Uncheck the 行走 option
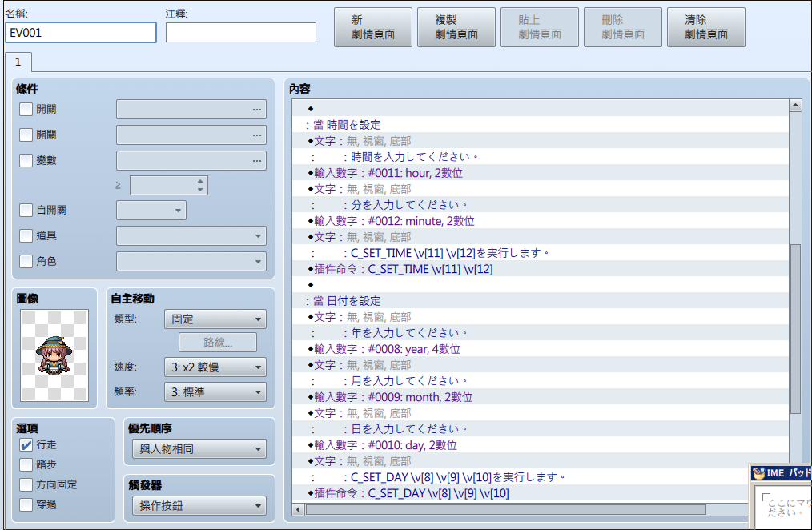This screenshot has width=812, height=530. coord(26,444)
